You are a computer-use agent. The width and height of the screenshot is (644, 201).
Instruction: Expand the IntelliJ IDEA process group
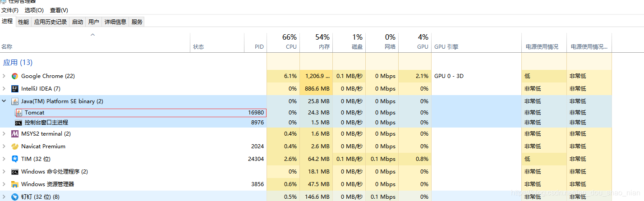[4, 89]
